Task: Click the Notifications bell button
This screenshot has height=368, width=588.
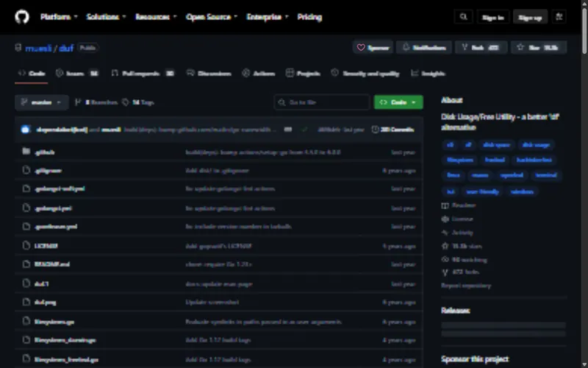Action: click(424, 47)
